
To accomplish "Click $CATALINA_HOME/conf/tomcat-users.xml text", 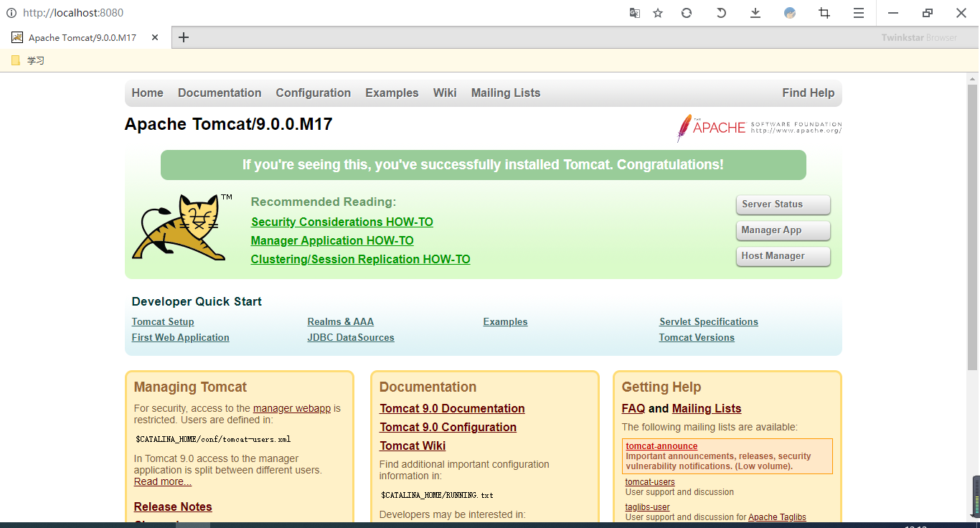I will point(213,439).
